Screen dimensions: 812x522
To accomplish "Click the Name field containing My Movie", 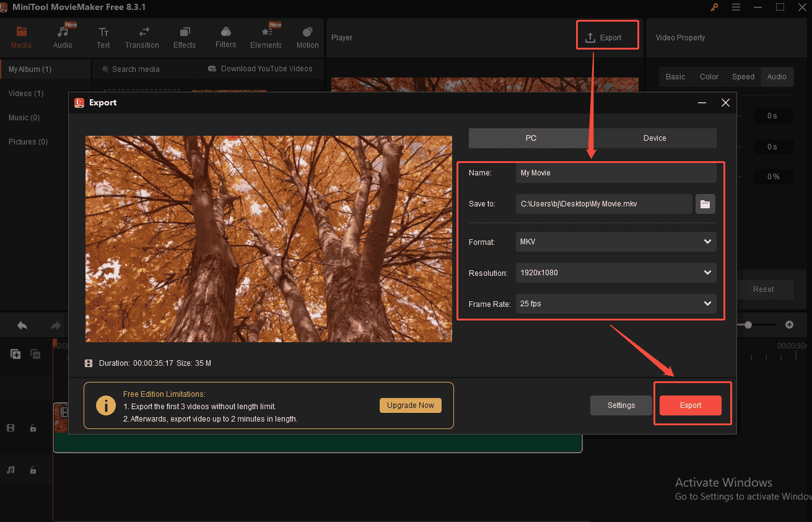I will tap(616, 173).
